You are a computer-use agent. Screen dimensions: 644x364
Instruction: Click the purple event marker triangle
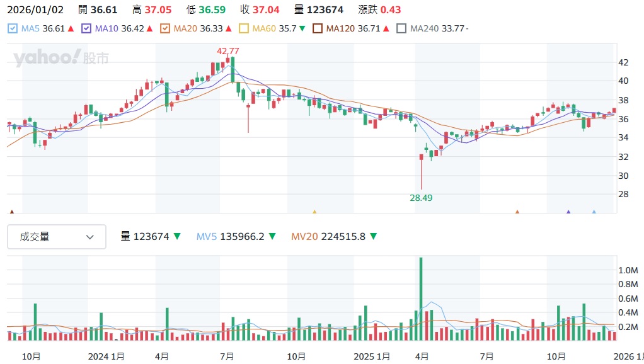pos(568,213)
